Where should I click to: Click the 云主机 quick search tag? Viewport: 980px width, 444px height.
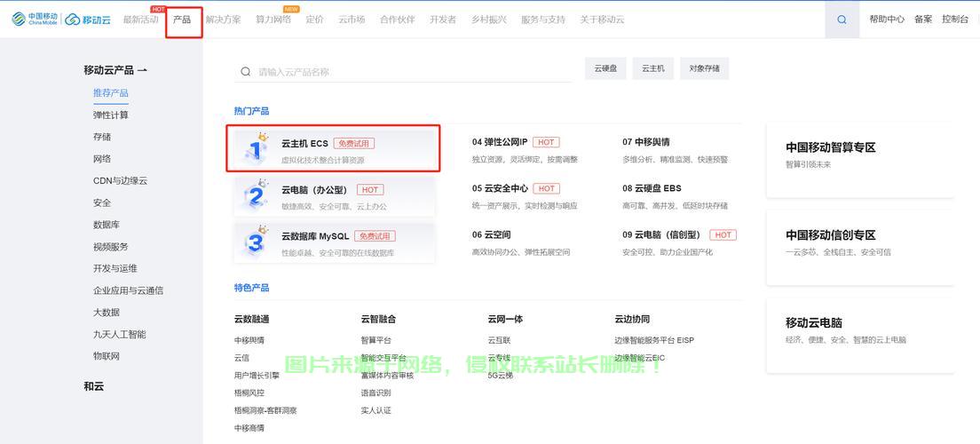click(653, 68)
